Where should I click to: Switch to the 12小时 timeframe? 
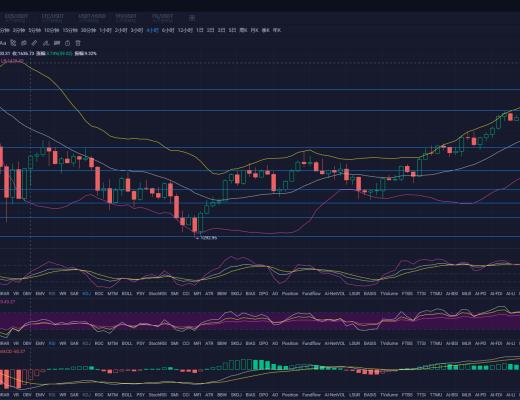(185, 30)
